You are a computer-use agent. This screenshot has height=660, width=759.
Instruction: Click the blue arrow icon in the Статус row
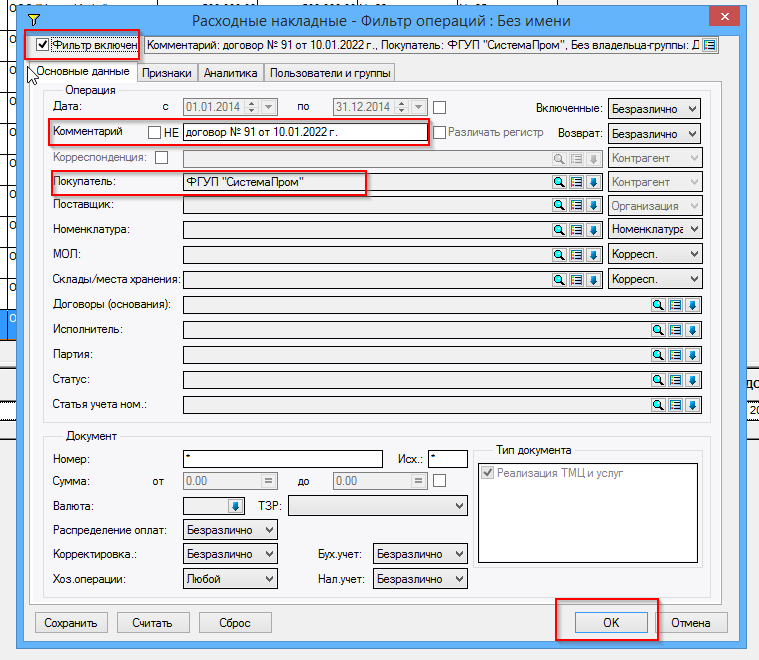tap(691, 380)
